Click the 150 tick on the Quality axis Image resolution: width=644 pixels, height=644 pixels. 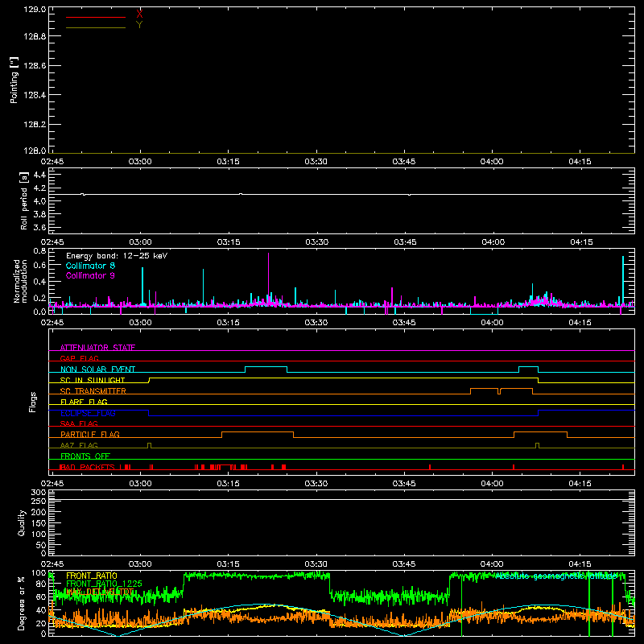[39, 523]
